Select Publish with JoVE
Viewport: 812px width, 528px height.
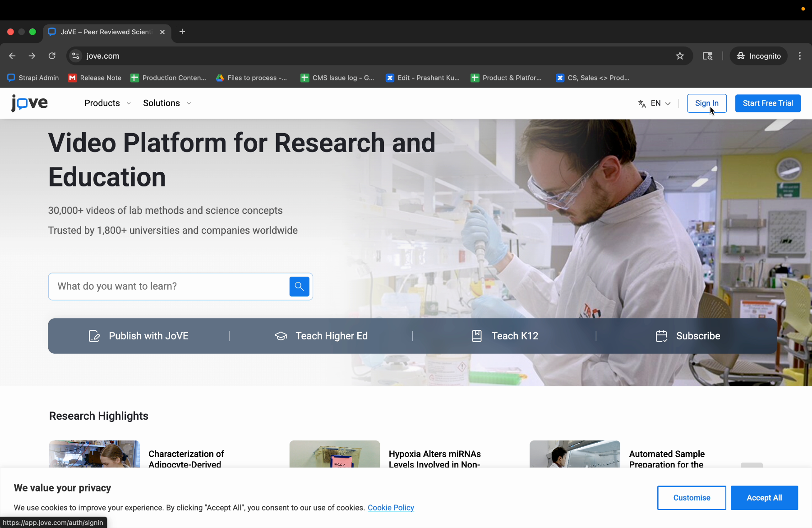pyautogui.click(x=139, y=336)
